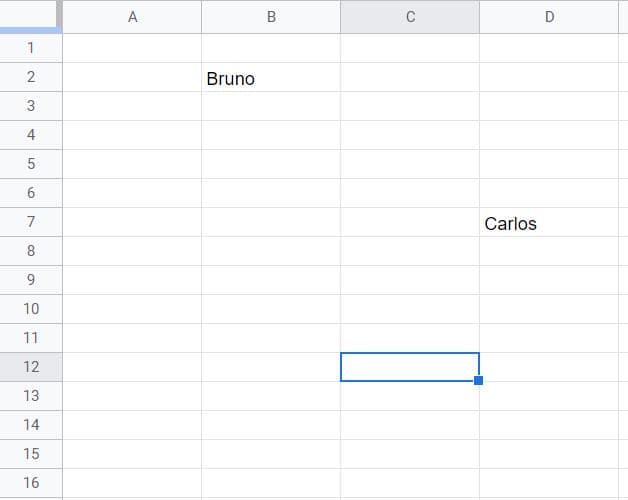628x500 pixels.
Task: Select row 1 header
Action: (31, 48)
